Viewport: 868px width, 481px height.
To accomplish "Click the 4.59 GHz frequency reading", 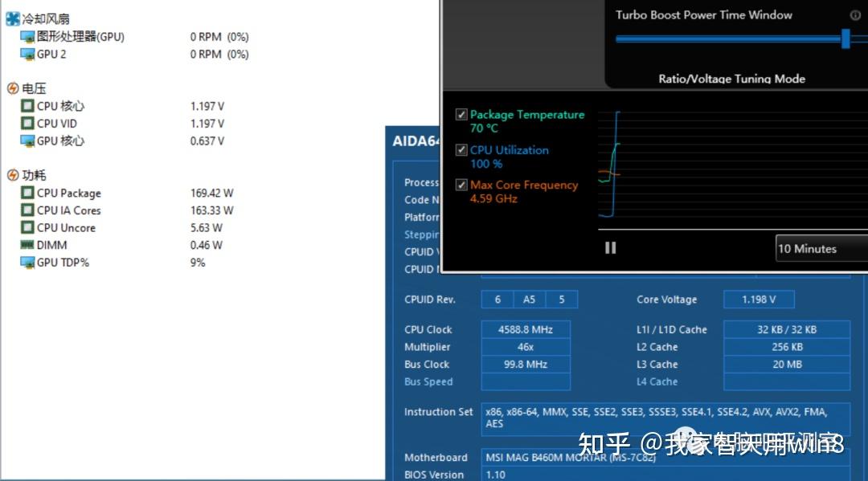I will [x=493, y=198].
